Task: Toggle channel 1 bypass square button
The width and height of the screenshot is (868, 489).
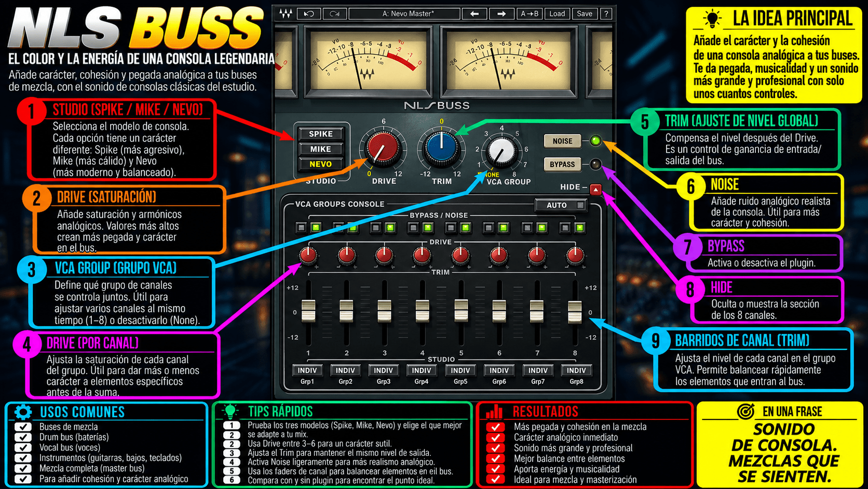Action: (301, 228)
